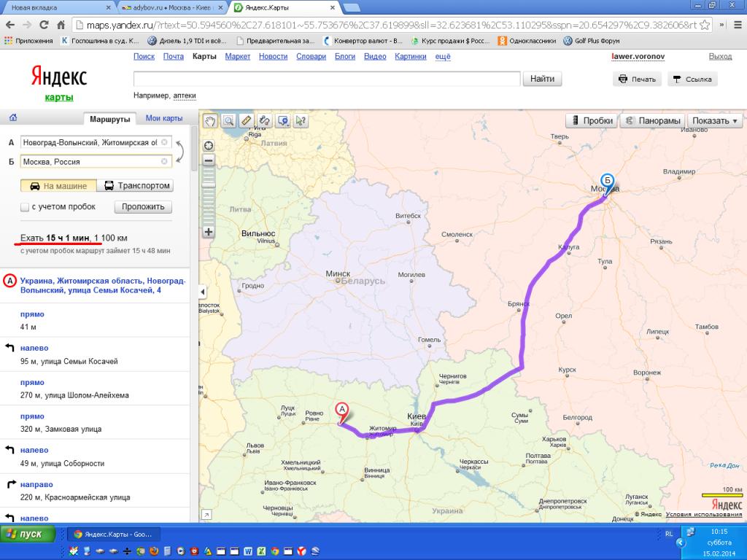Toggle the Пробки traffic layer

coord(591,121)
